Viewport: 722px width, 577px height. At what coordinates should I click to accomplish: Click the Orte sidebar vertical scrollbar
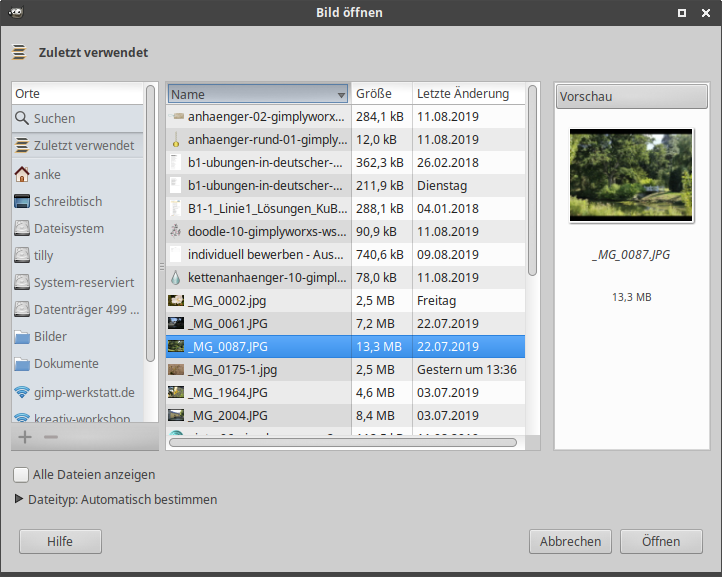[x=150, y=223]
